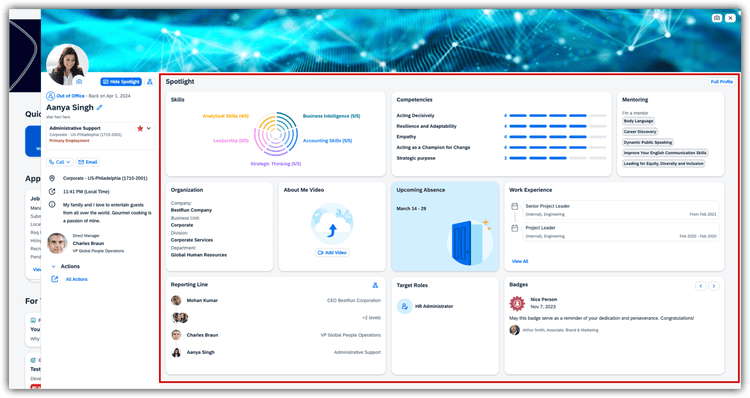The height and width of the screenshot is (398, 750).
Task: Click the Add Video button
Action: pyautogui.click(x=332, y=253)
